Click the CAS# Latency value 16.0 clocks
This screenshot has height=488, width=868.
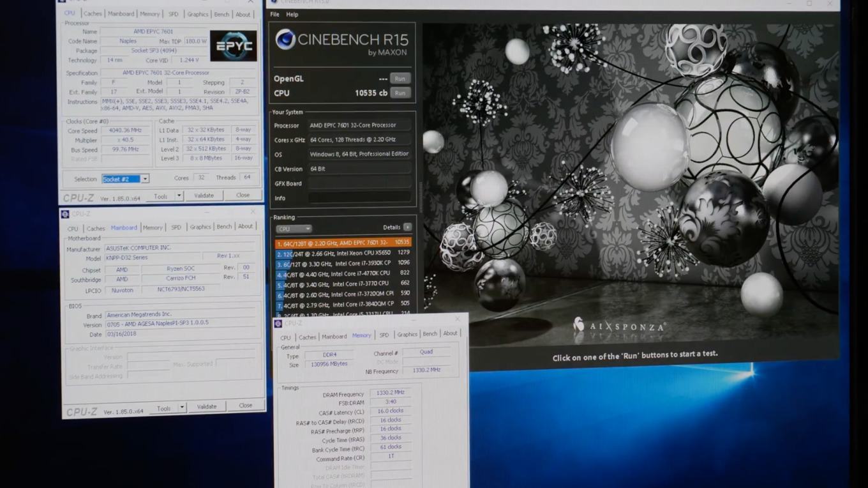[391, 411]
